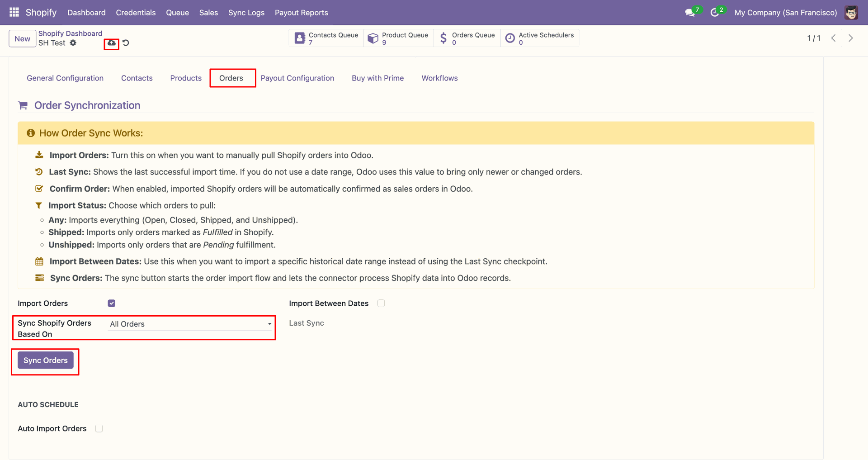The height and width of the screenshot is (460, 868).
Task: Open the activities clock icon with badge 2
Action: click(x=715, y=13)
